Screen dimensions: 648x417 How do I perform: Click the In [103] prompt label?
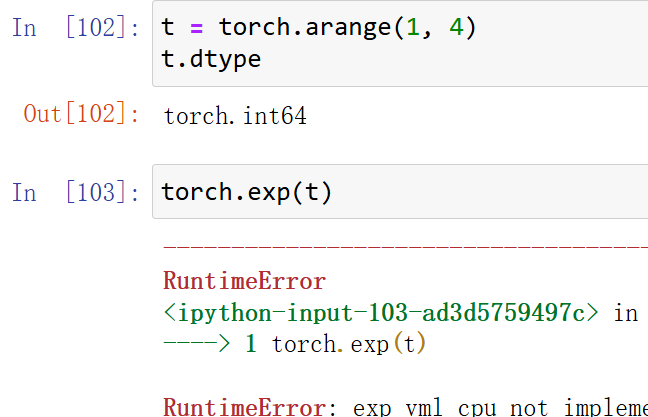point(76,192)
